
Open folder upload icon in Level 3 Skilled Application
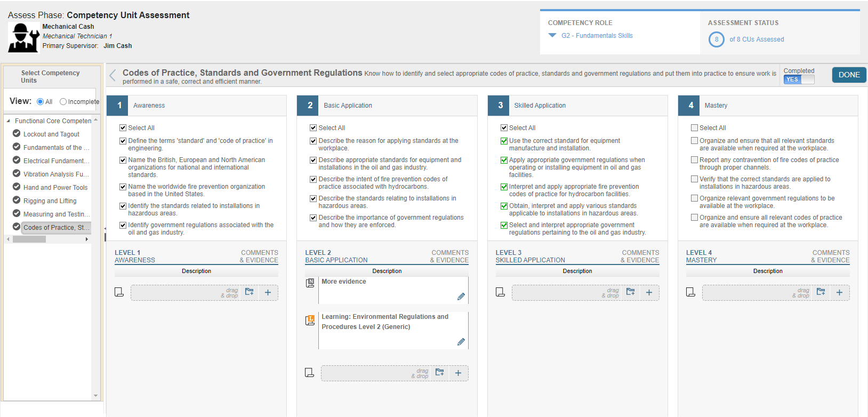click(630, 292)
